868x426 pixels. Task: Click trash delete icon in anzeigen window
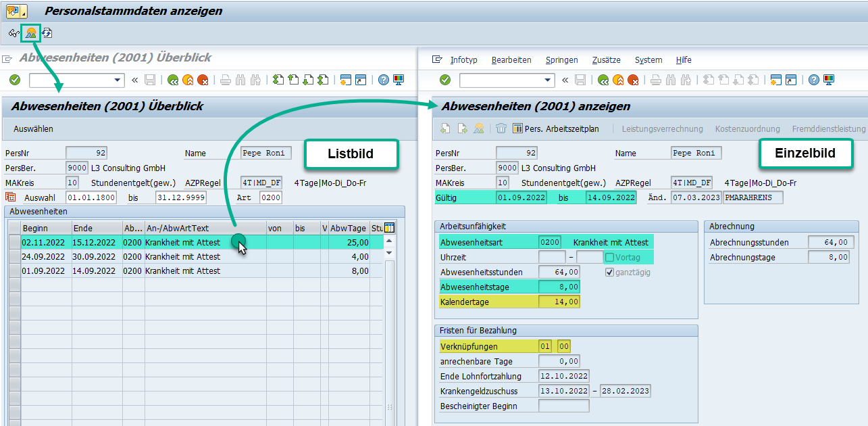tap(501, 128)
